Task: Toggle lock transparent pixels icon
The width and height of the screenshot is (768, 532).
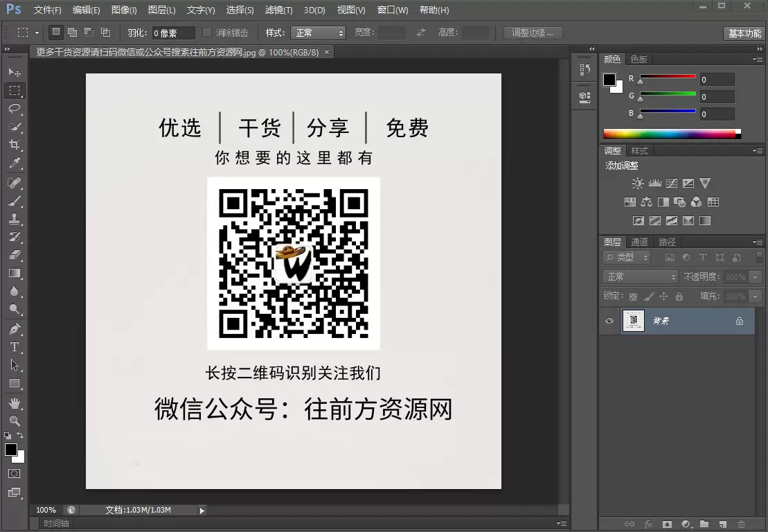Action: (634, 296)
